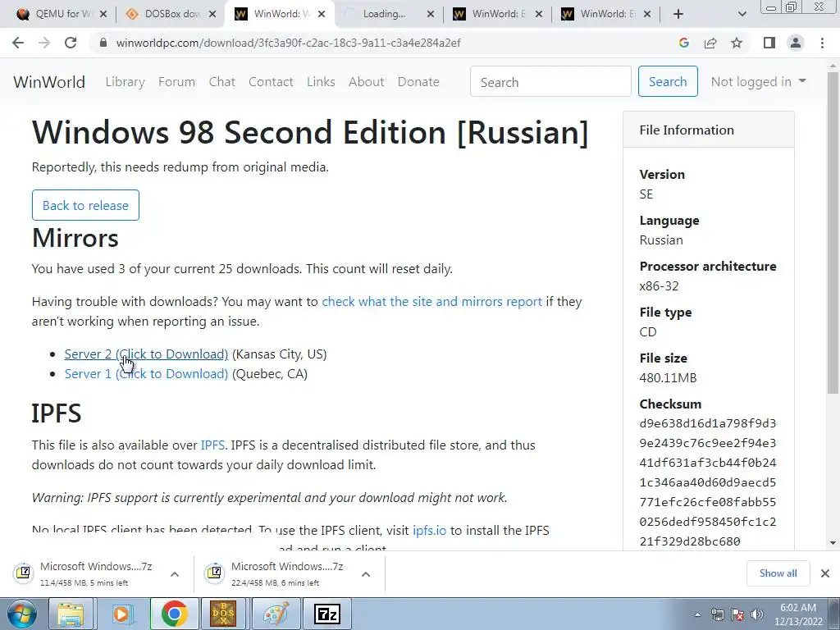Open the first 7z download item (11.4/458 MB)

pyautogui.click(x=85, y=573)
